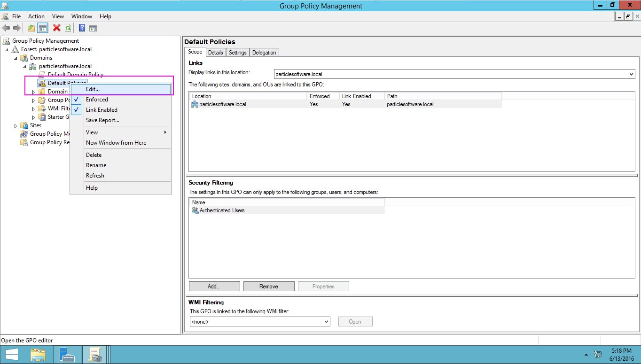641x364 pixels.
Task: Expand the Sites tree node
Action: (16, 125)
